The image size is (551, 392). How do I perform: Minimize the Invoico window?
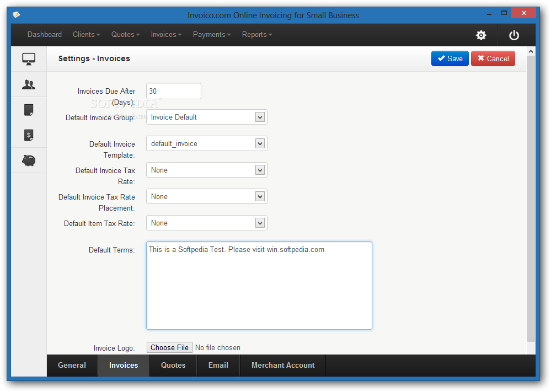coord(489,14)
